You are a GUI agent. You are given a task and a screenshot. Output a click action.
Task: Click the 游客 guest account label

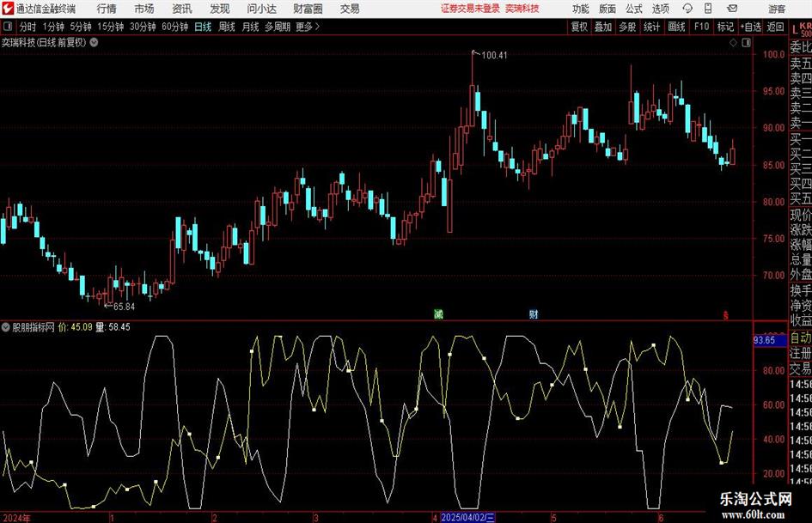(x=777, y=9)
